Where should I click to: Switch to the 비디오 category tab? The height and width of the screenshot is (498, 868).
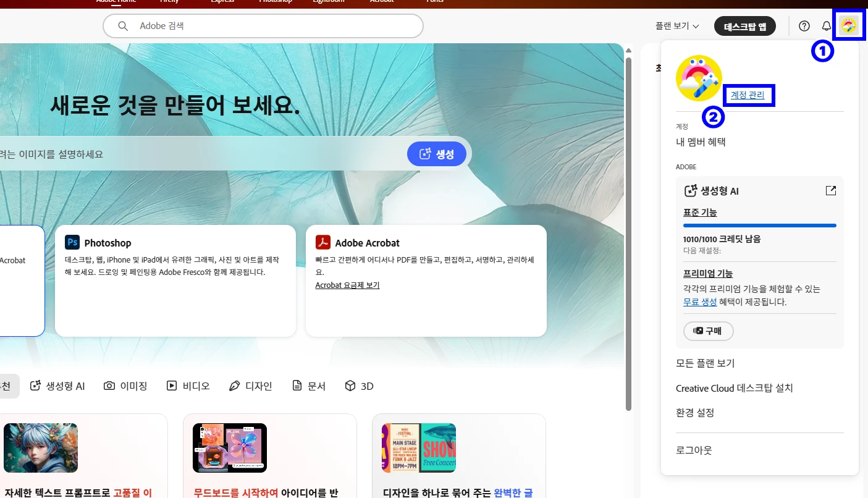tap(188, 386)
